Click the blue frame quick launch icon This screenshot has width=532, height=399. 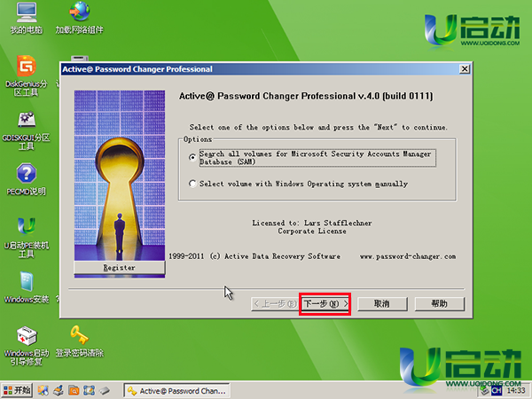tap(89, 390)
